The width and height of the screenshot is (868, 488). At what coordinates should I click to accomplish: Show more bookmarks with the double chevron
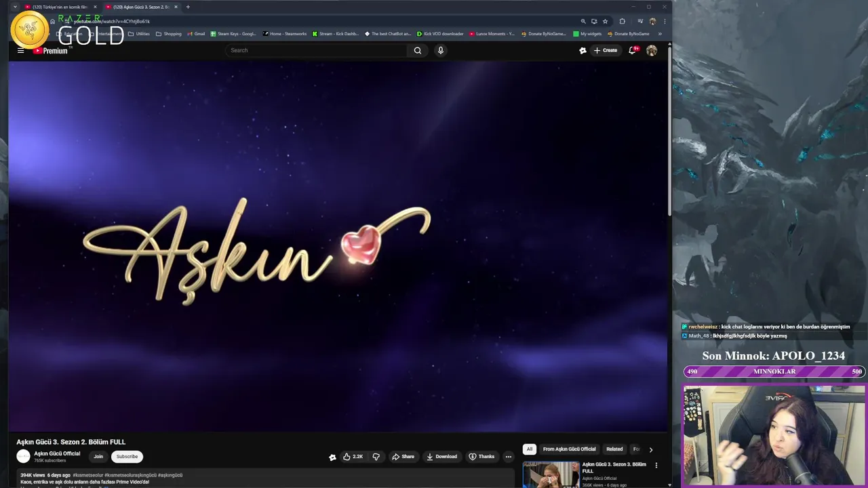[660, 34]
